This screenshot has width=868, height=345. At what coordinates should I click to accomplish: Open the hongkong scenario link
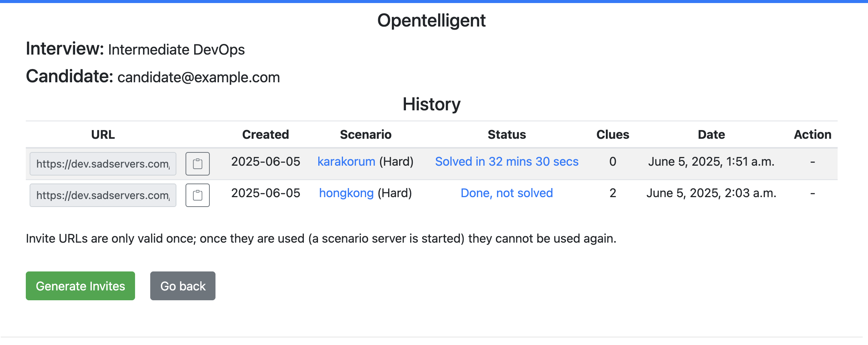coord(346,193)
